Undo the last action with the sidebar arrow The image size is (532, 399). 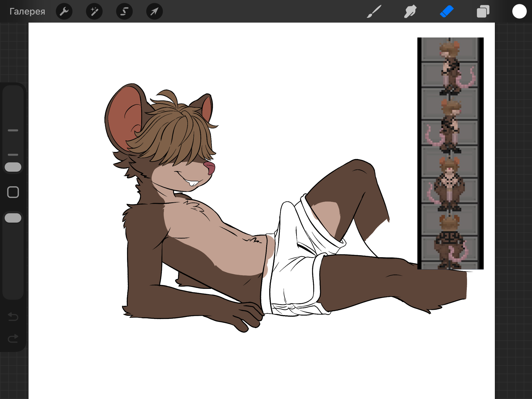13,316
